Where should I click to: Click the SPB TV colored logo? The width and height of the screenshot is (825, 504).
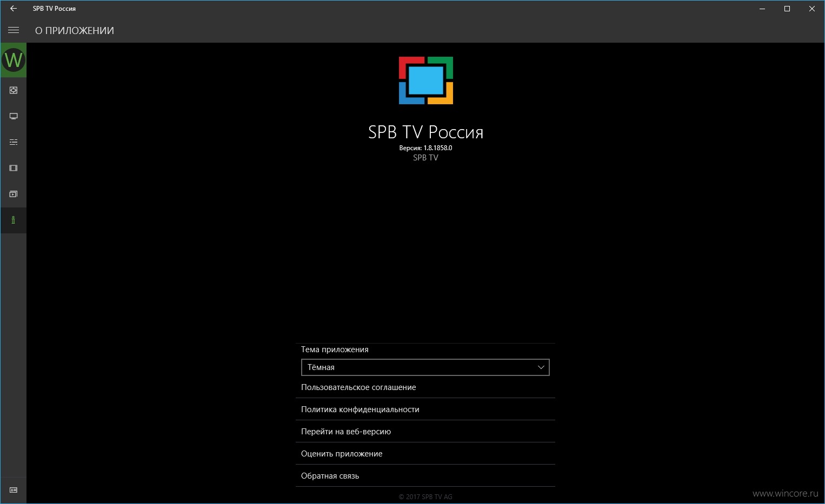(426, 80)
